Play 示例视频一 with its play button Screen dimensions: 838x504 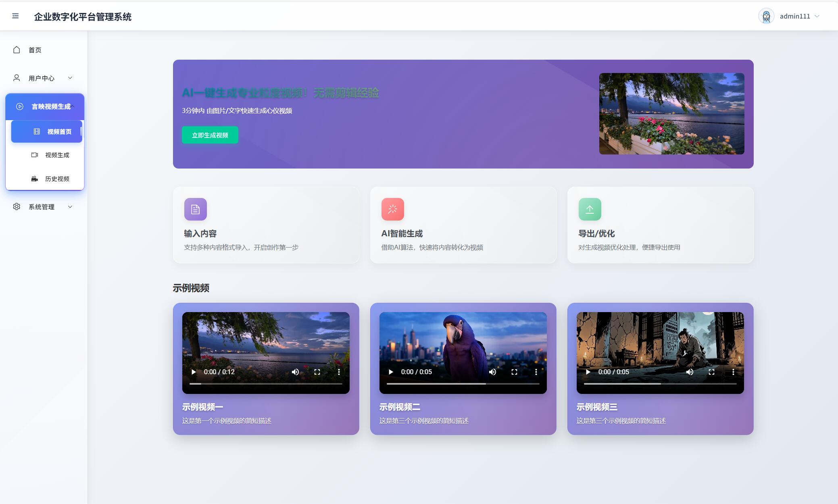pyautogui.click(x=194, y=372)
